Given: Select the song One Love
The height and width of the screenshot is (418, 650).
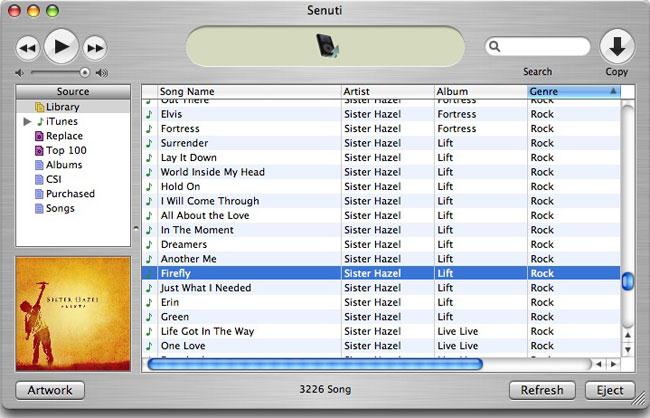Looking at the screenshot, I should pyautogui.click(x=183, y=346).
